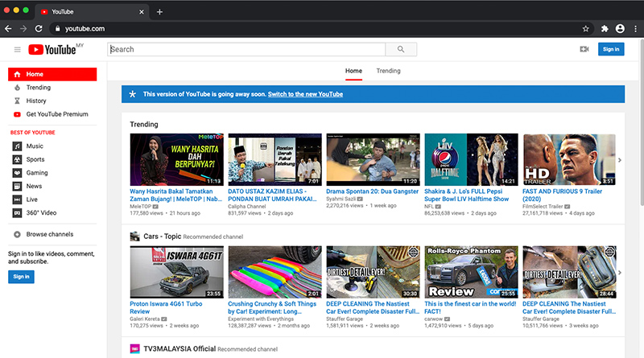
Task: Click the search magnifier button
Action: pos(401,49)
